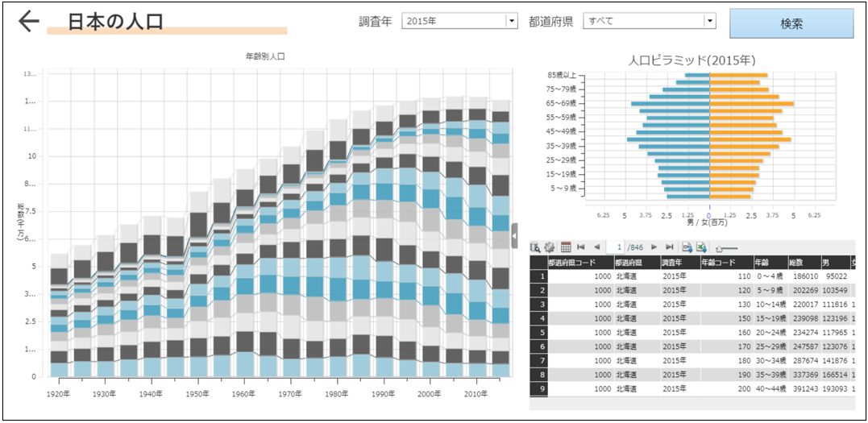Open the table search/filter icon
Image resolution: width=868 pixels, height=423 pixels.
535,247
